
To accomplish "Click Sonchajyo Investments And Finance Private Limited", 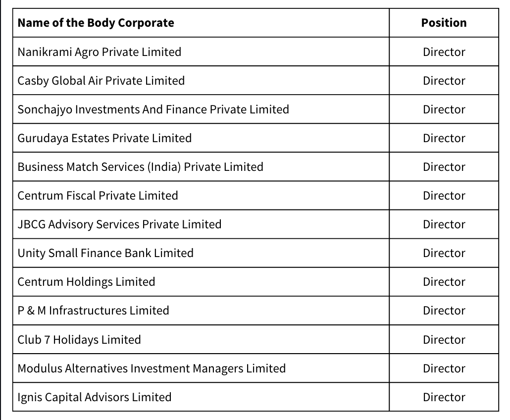I will (153, 109).
